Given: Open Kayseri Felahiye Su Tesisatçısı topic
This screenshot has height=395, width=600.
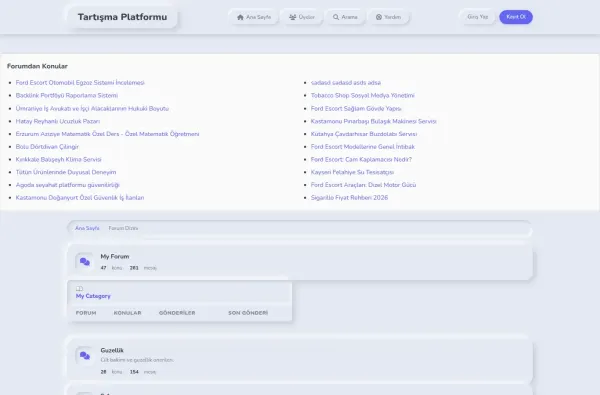Looking at the screenshot, I should click(x=352, y=172).
